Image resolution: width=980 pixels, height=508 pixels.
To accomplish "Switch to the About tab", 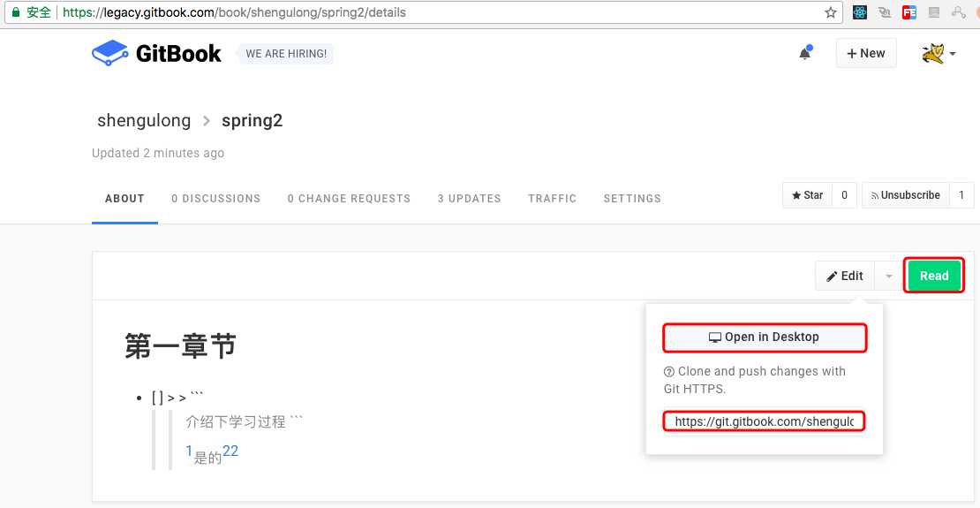I will point(124,198).
